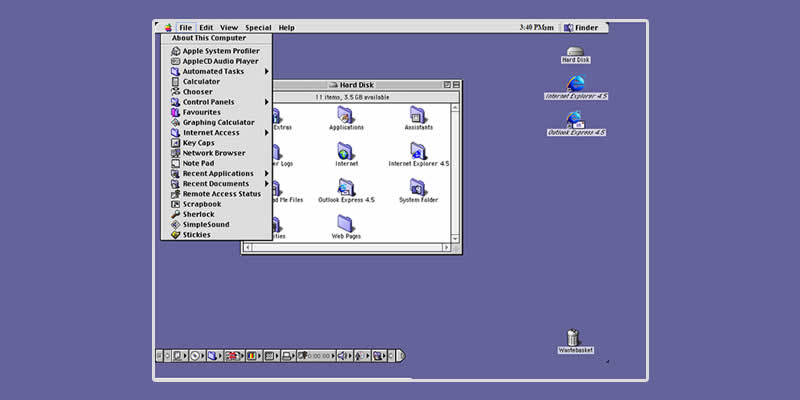The height and width of the screenshot is (400, 800).
Task: Click the 0:00:00 timer module in Control Strip
Action: pos(316,356)
